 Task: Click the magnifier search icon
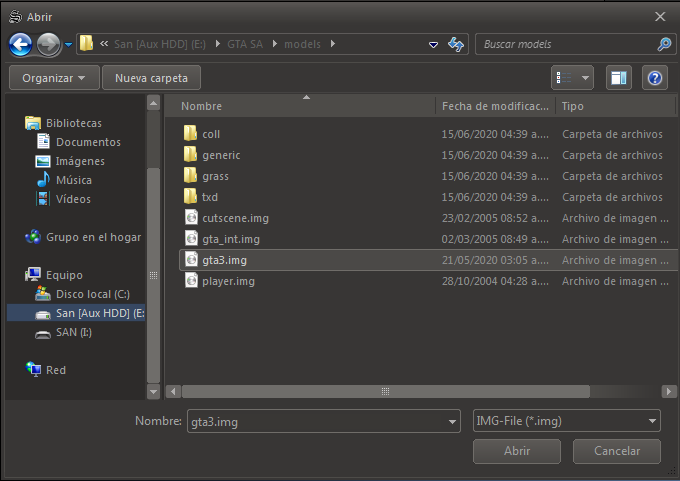click(x=664, y=44)
